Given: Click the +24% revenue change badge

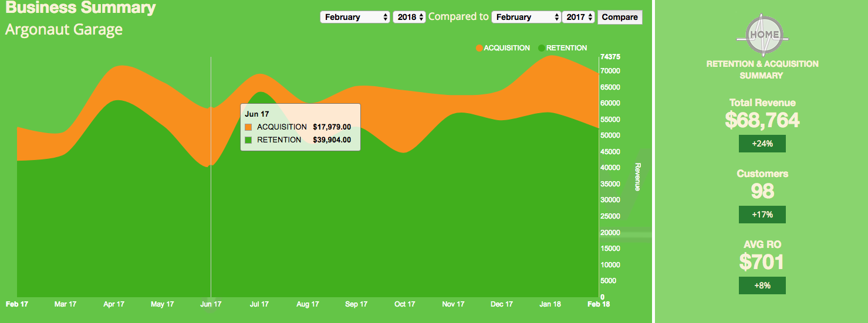Looking at the screenshot, I should (x=762, y=144).
